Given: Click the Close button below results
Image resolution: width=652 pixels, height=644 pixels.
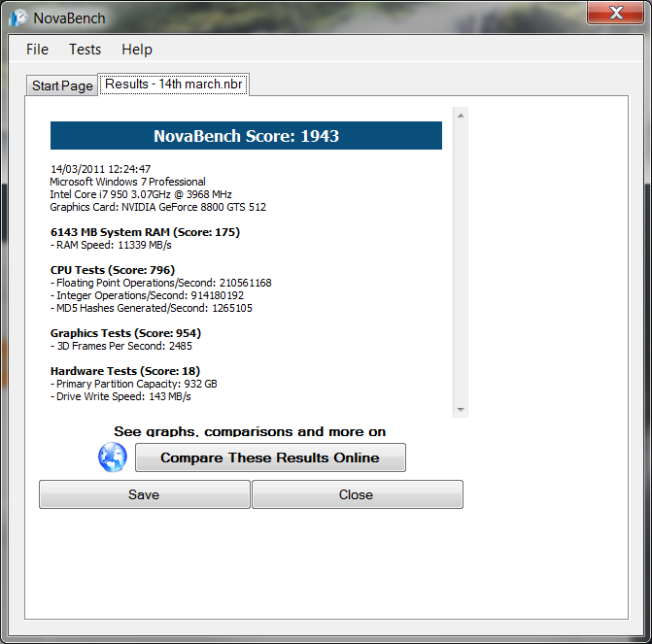Looking at the screenshot, I should coord(358,494).
